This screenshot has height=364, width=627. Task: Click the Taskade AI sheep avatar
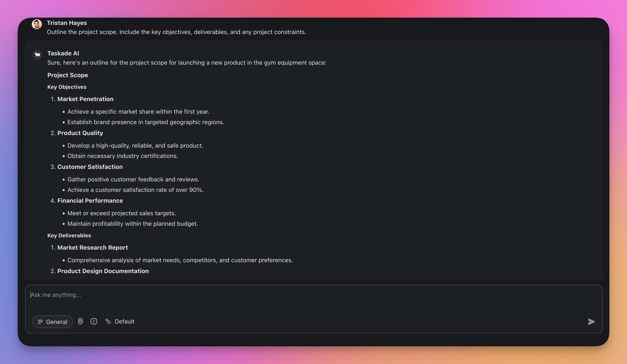tap(37, 55)
